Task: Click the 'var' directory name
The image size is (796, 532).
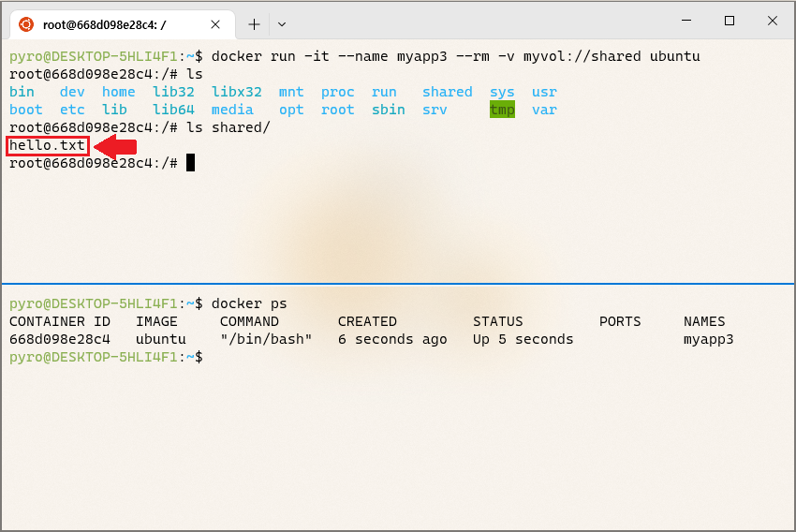Action: pos(544,110)
